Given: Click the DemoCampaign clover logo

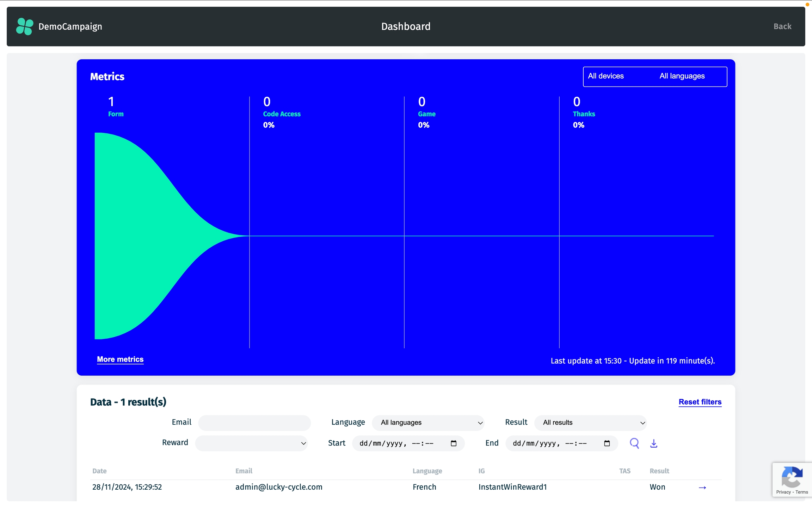Looking at the screenshot, I should coord(25,26).
